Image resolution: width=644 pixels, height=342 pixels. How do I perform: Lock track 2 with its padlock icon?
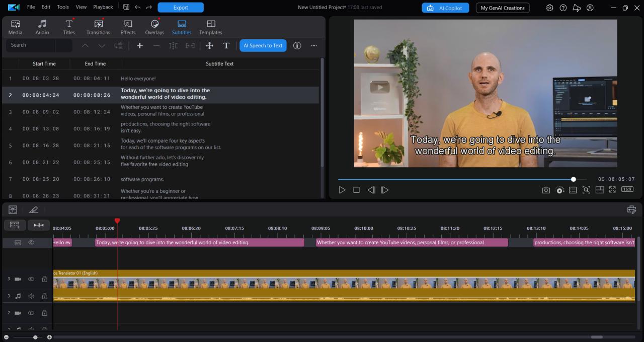click(x=44, y=312)
